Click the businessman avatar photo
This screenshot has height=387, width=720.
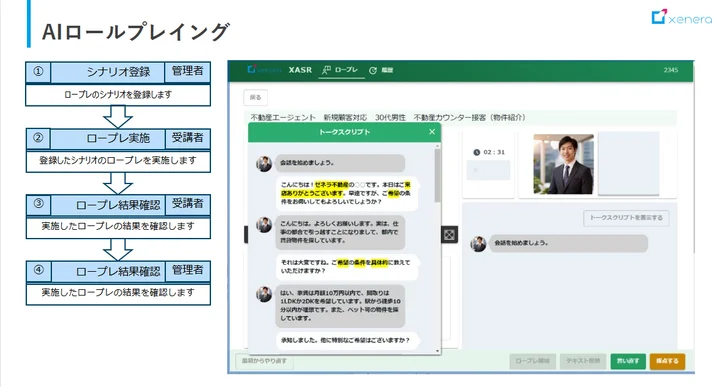563,164
